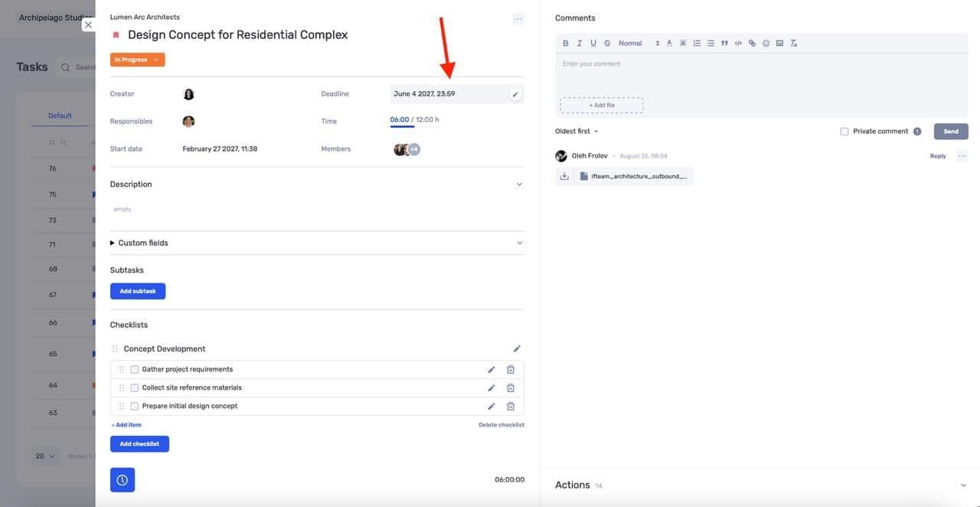The image size is (980, 507).
Task: Toggle bold formatting in comment editor
Action: click(566, 43)
